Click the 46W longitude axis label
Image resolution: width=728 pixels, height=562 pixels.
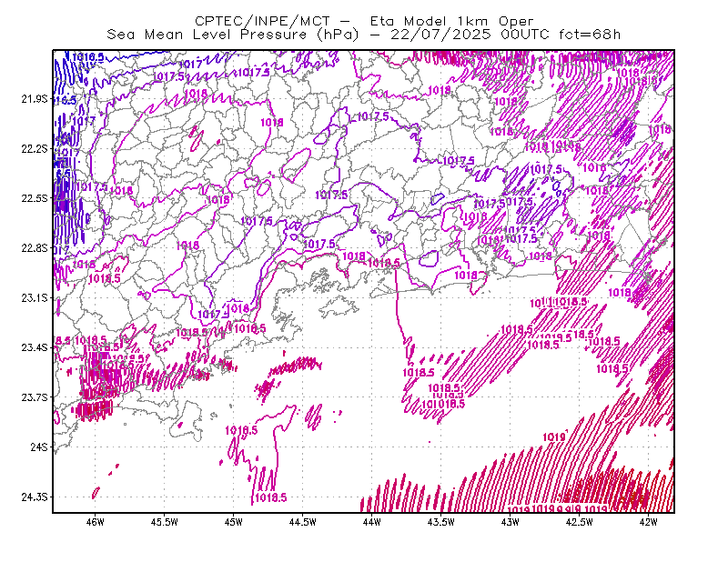(x=96, y=522)
